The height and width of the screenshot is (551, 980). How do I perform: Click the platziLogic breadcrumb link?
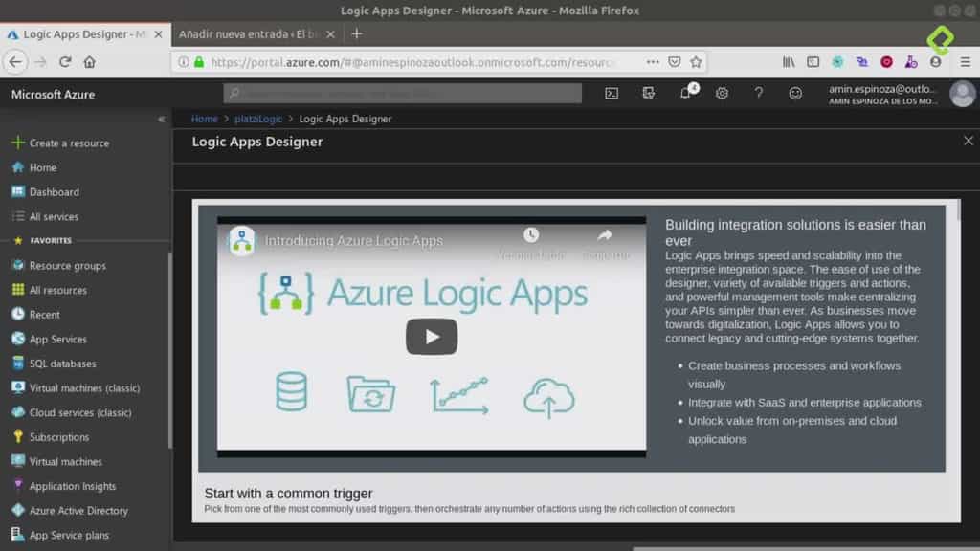click(258, 119)
